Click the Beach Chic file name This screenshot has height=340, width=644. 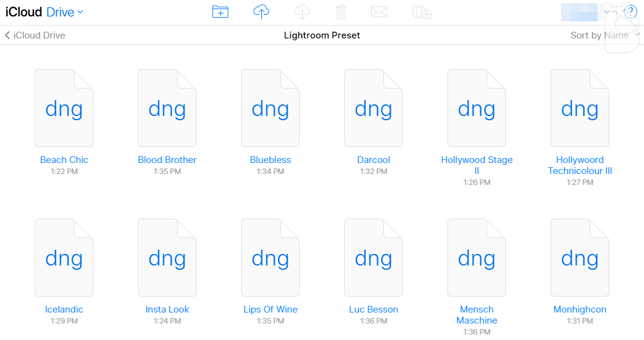(x=64, y=160)
